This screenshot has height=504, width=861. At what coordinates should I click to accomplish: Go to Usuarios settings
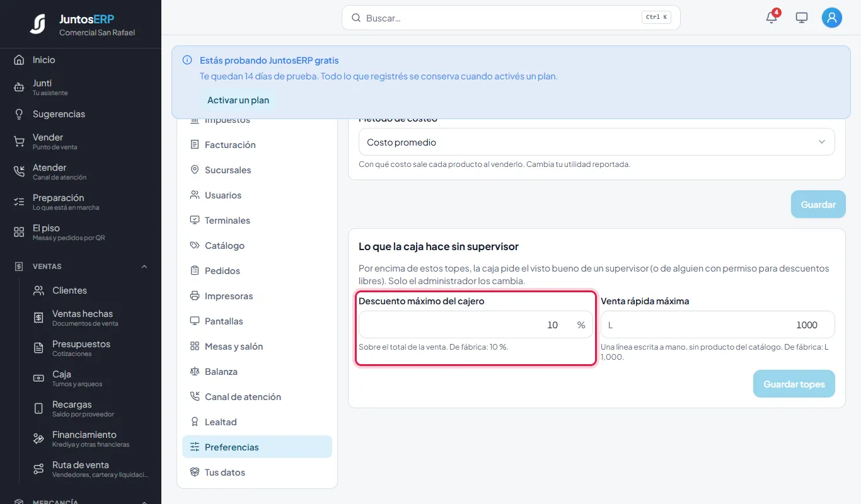[257, 195]
